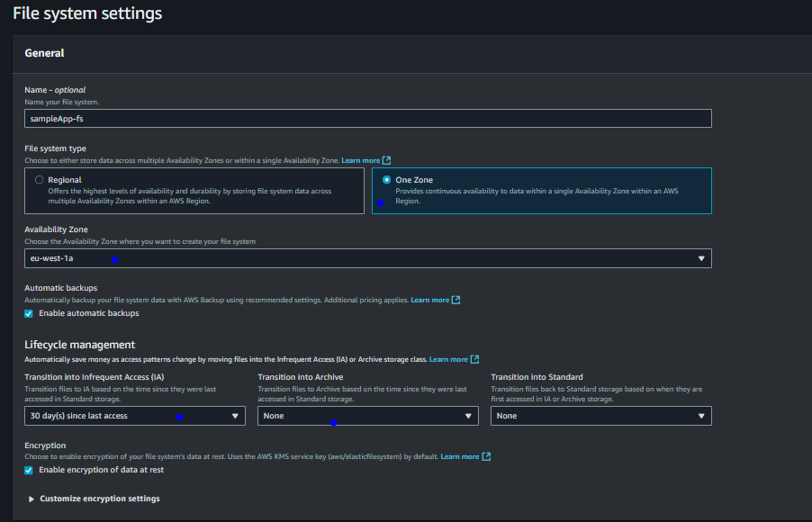
Task: Click the Lifecycle management heading
Action: [80, 345]
